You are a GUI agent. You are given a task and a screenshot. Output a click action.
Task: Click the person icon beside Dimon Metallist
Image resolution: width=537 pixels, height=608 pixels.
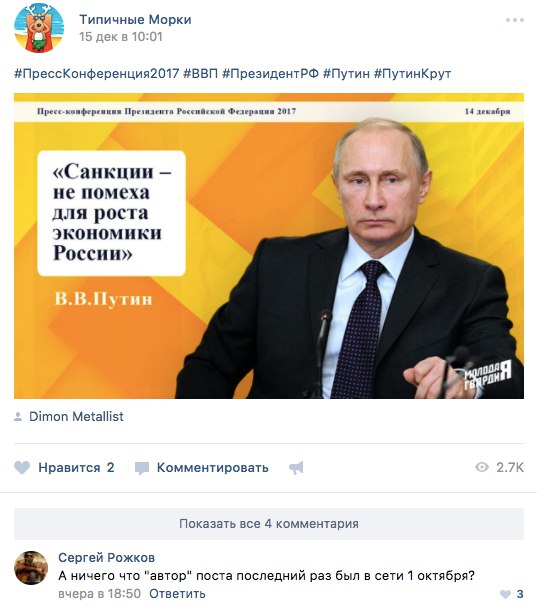pos(18,417)
